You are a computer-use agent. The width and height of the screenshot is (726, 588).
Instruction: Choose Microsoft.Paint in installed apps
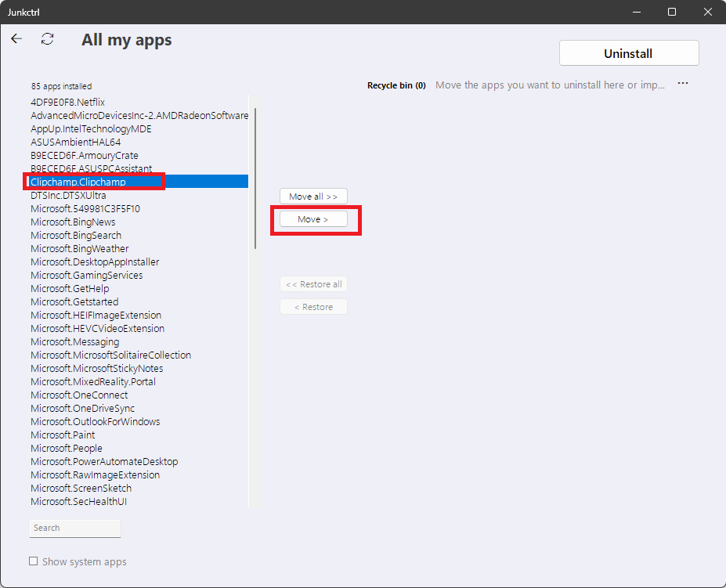click(x=63, y=435)
